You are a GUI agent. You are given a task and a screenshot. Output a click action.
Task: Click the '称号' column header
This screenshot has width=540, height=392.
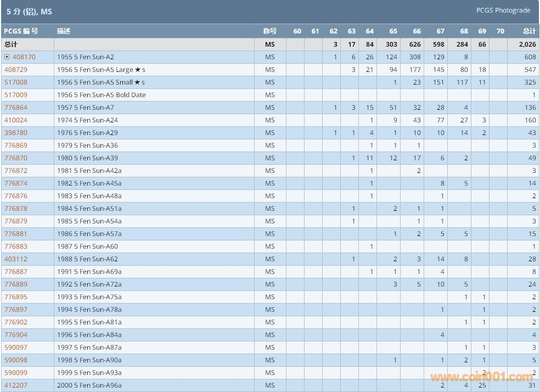tap(269, 31)
